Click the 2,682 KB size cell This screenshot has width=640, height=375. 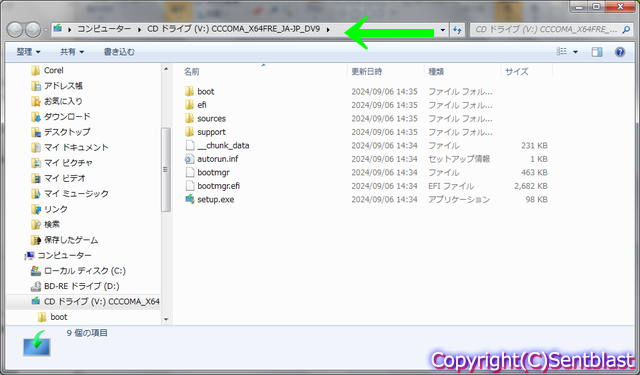pos(531,186)
